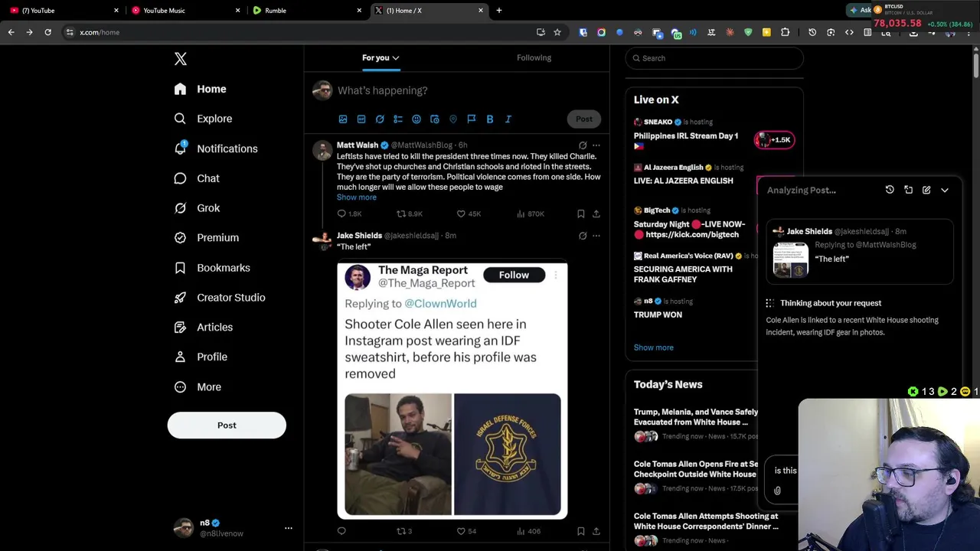Show more Live on X streams
Image resolution: width=980 pixels, height=551 pixels.
click(653, 347)
